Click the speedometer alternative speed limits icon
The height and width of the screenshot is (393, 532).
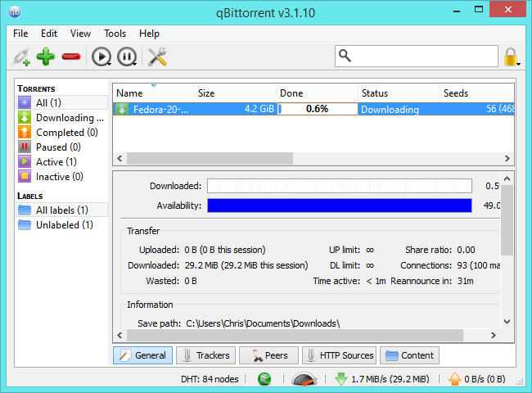click(302, 379)
